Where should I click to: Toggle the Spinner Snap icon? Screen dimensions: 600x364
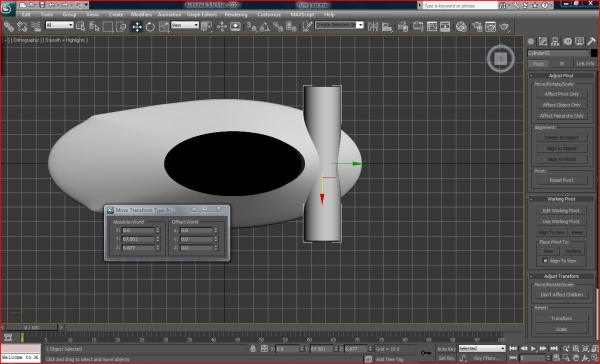coord(291,26)
